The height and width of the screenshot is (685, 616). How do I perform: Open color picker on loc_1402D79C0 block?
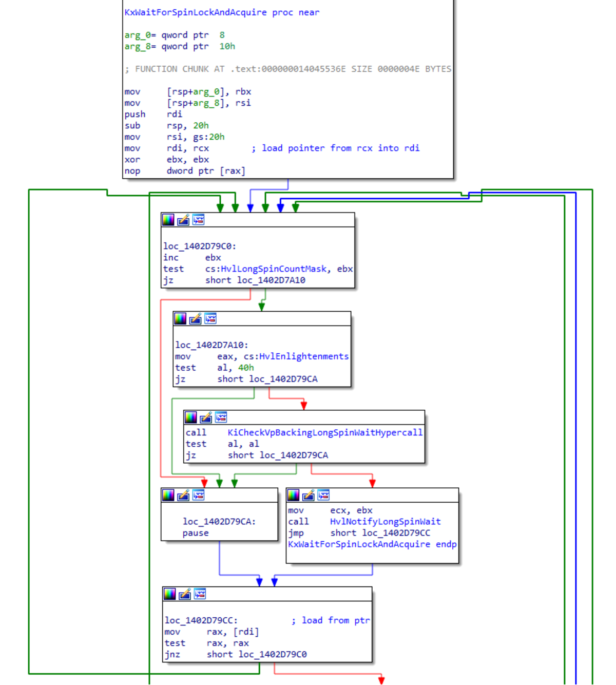pos(167,220)
